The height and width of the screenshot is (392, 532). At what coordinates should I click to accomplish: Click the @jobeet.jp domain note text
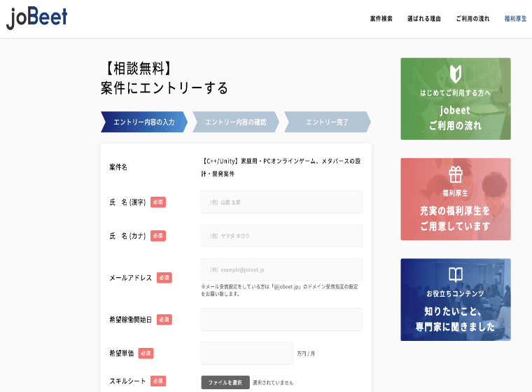pos(279,290)
